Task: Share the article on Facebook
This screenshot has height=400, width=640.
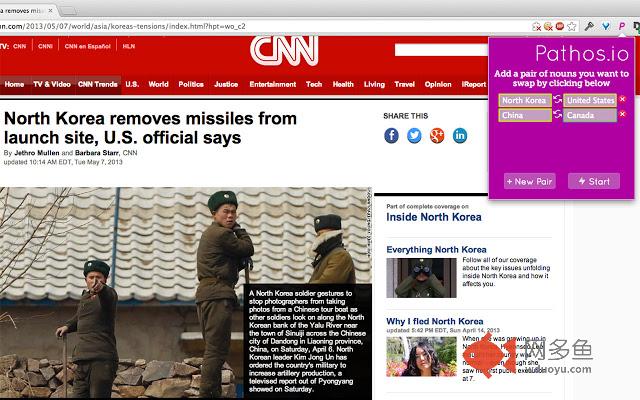Action: (391, 136)
